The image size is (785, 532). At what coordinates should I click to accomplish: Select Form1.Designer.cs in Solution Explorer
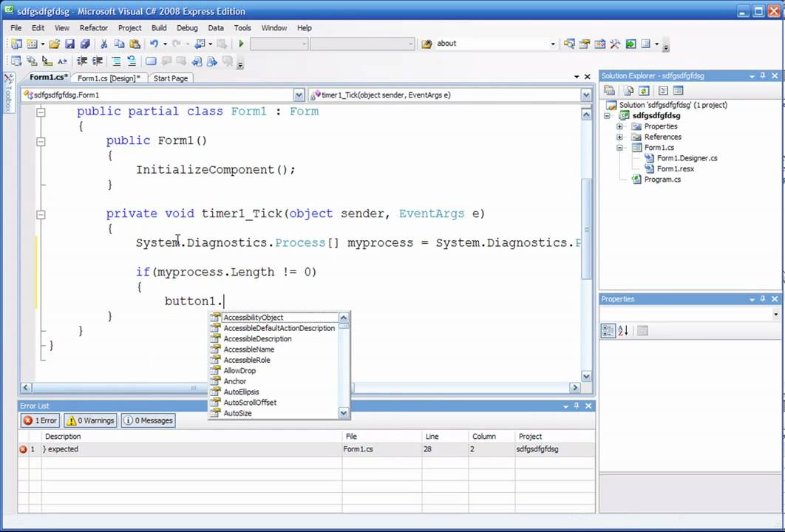click(687, 158)
